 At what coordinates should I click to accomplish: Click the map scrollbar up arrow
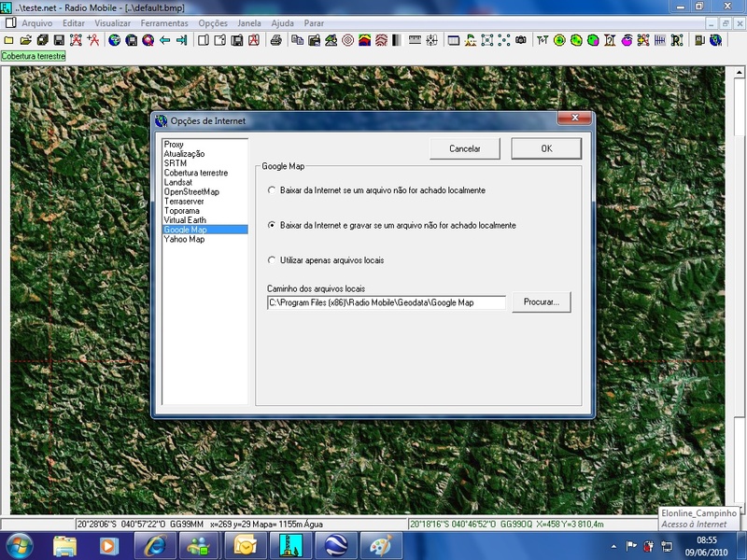[x=739, y=73]
